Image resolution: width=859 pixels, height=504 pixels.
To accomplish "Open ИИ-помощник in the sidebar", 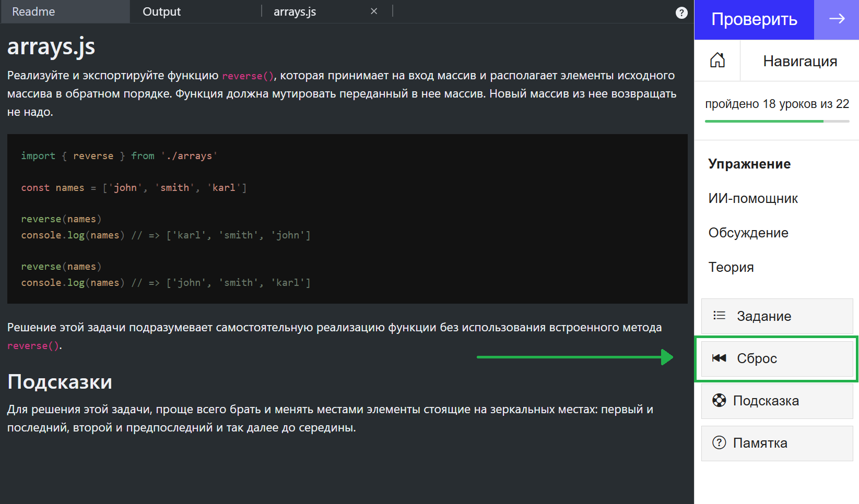I will 753,198.
